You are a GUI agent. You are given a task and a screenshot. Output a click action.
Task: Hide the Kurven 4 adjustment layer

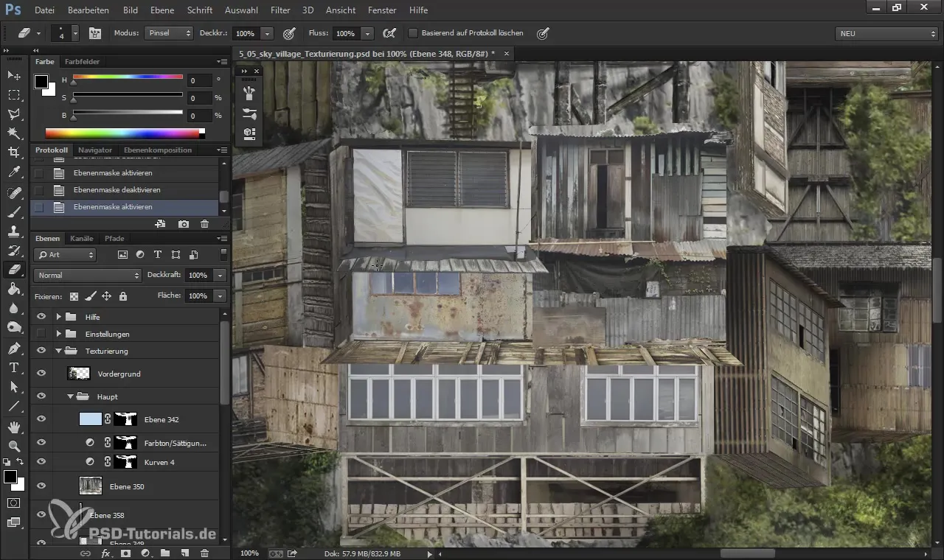click(41, 462)
